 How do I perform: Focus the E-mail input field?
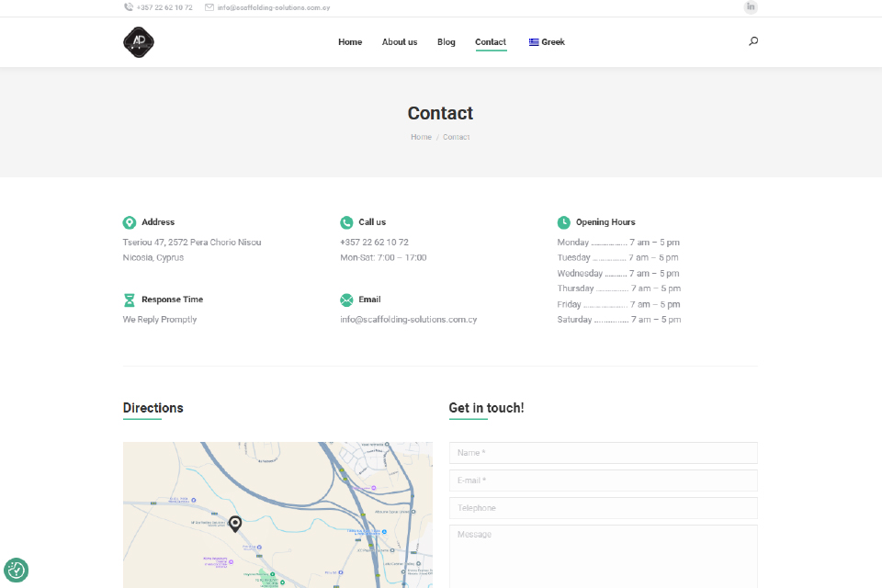click(x=603, y=481)
